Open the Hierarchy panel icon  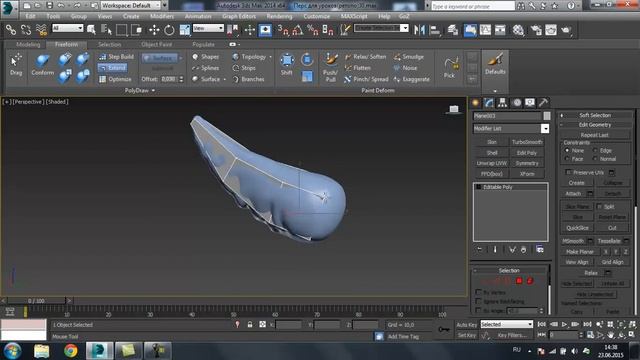point(502,103)
